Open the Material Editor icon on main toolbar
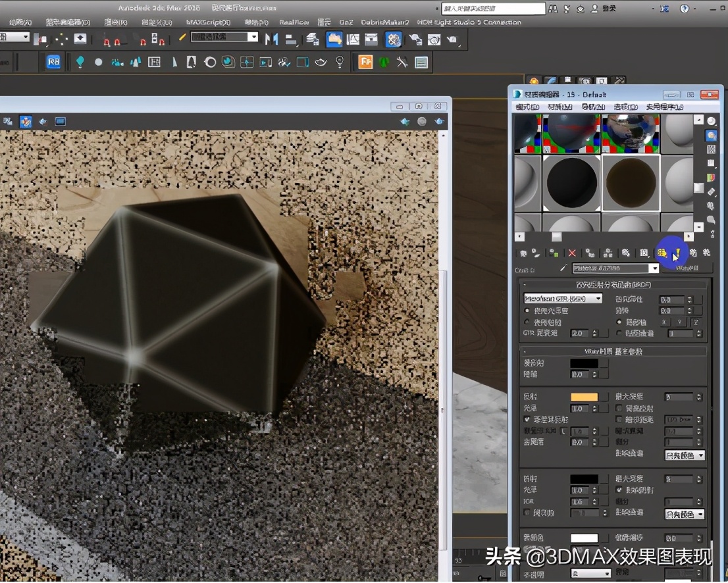728x583 pixels. (392, 39)
